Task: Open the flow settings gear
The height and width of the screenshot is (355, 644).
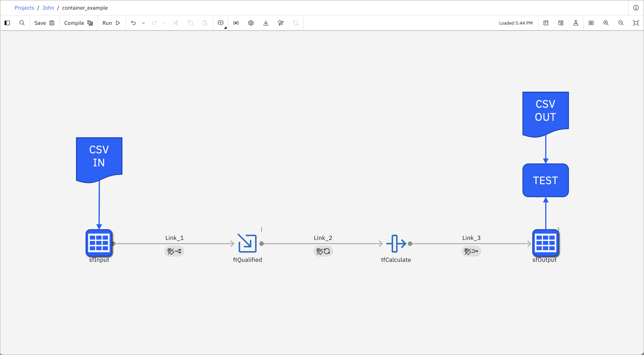Action: [251, 23]
